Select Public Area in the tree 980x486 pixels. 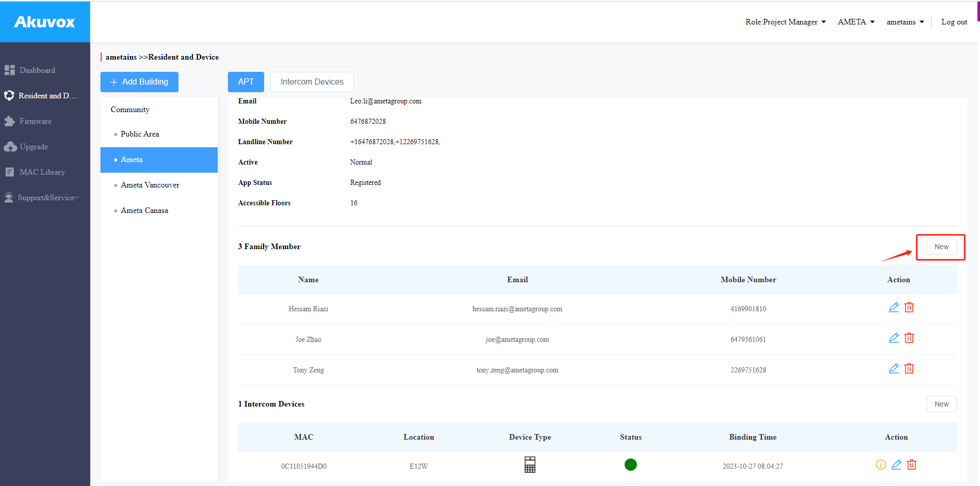click(140, 134)
